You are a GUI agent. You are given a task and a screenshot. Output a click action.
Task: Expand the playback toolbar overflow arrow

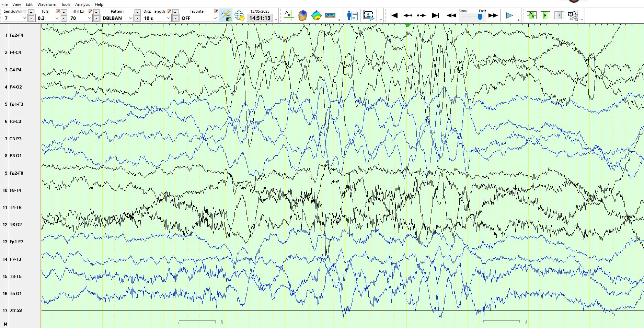(518, 20)
